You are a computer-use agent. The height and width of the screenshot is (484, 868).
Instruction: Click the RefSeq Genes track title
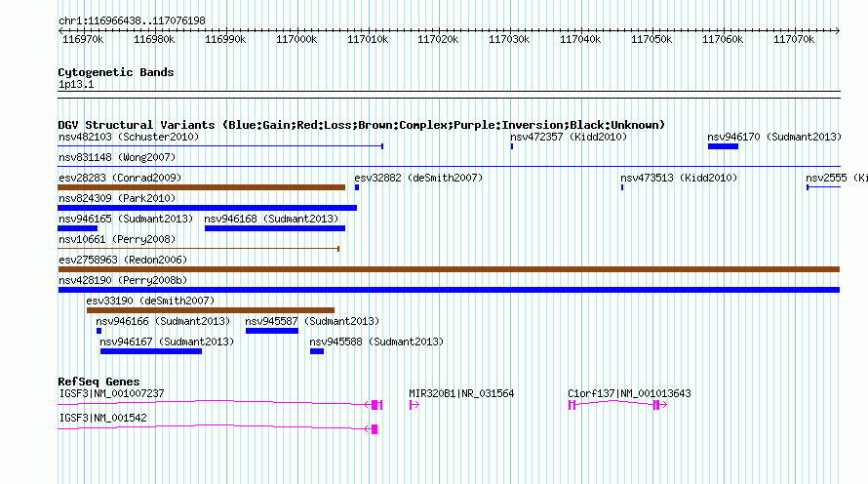[99, 382]
